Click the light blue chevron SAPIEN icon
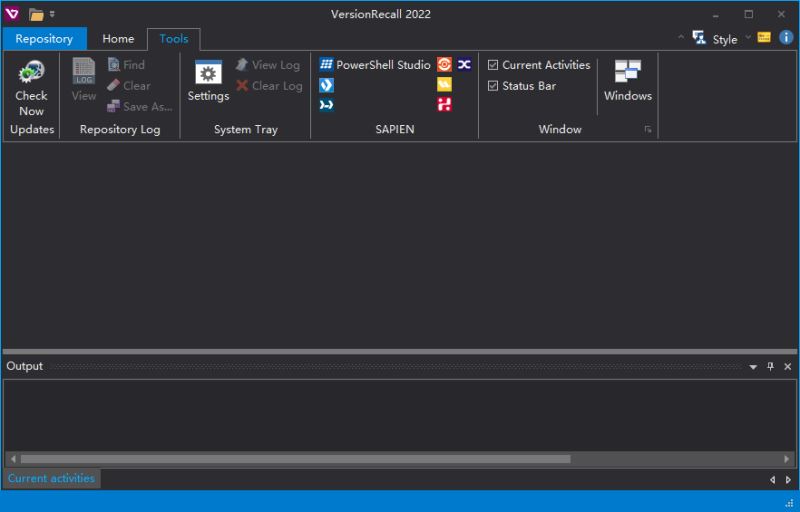This screenshot has height=512, width=800. coord(327,85)
